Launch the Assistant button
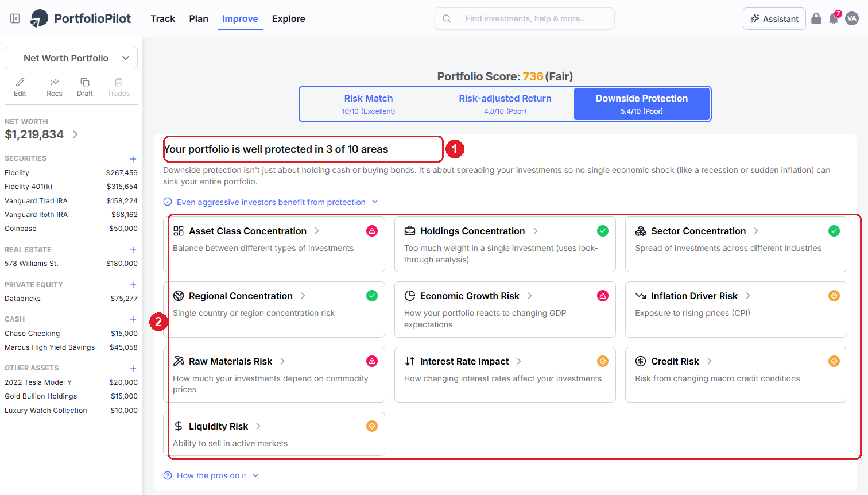This screenshot has height=495, width=868. click(774, 19)
